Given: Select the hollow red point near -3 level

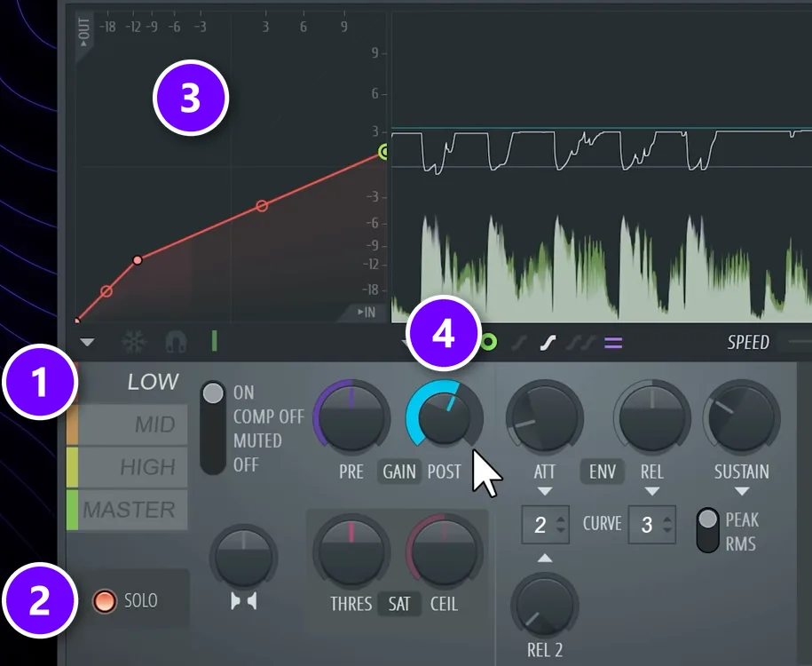Looking at the screenshot, I should (x=262, y=206).
